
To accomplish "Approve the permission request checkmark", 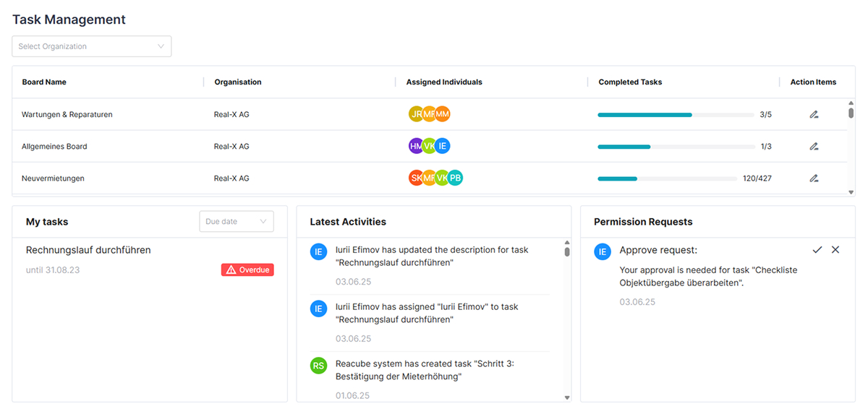I will pyautogui.click(x=817, y=249).
